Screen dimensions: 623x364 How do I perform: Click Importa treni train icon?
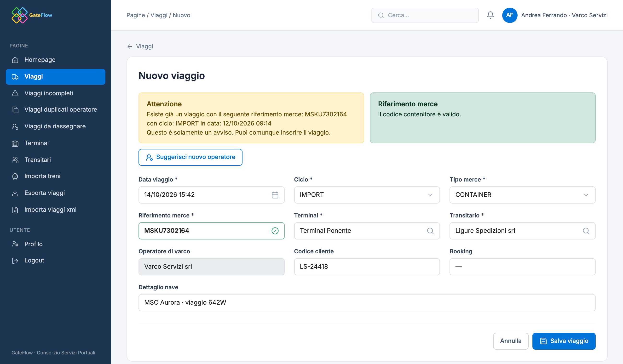point(15,176)
